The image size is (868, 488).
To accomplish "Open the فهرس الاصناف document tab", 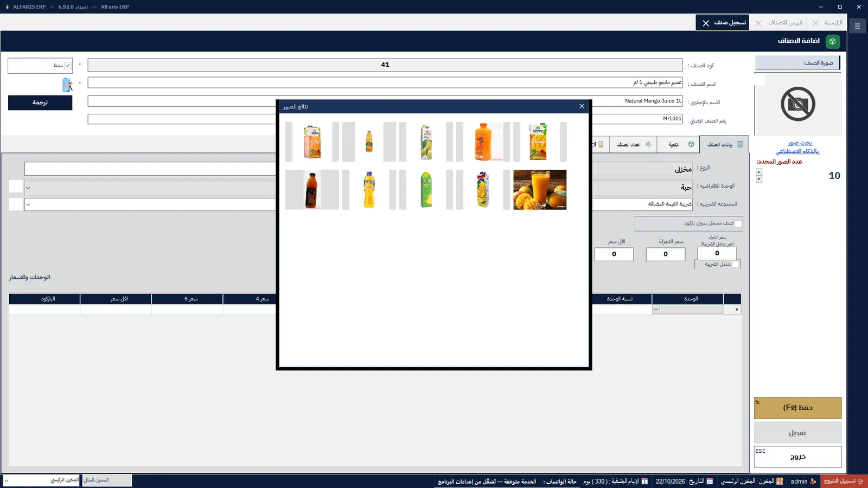I will (x=785, y=23).
